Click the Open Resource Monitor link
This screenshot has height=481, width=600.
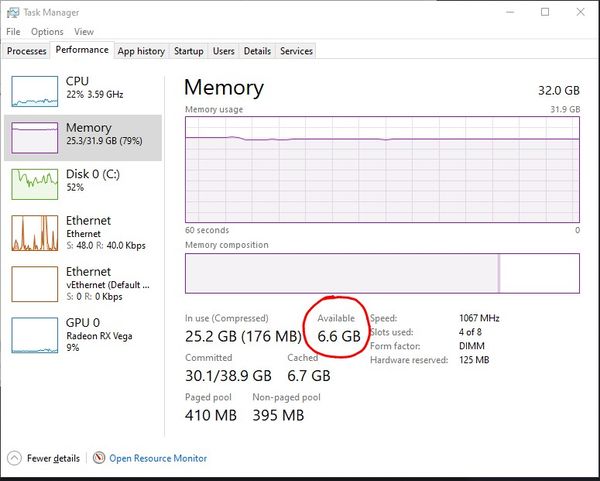158,458
